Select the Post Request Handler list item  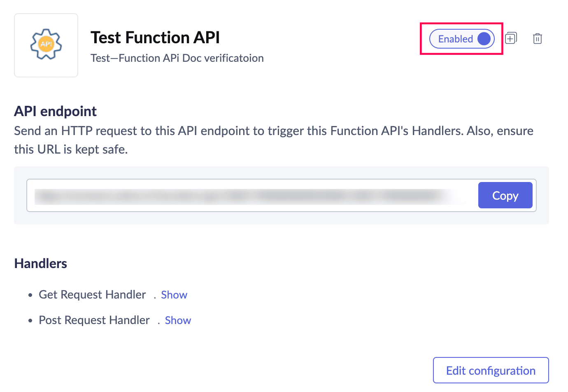[x=94, y=320]
